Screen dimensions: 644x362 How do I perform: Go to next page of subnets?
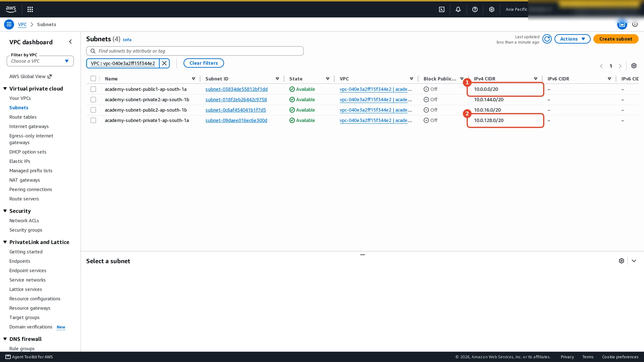620,66
